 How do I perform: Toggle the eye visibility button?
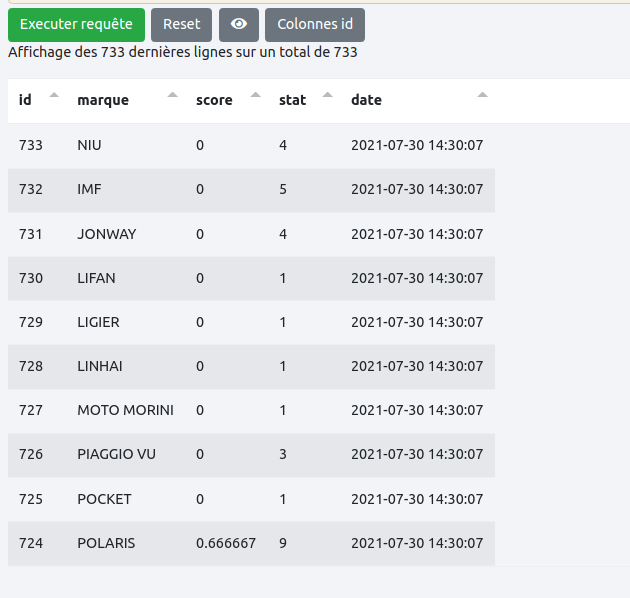[x=238, y=24]
